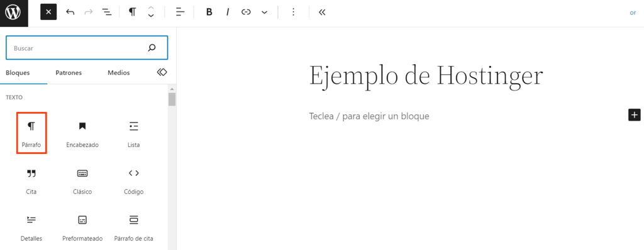The height and width of the screenshot is (250, 644).
Task: Click the partially visible link at top right
Action: 633,13
